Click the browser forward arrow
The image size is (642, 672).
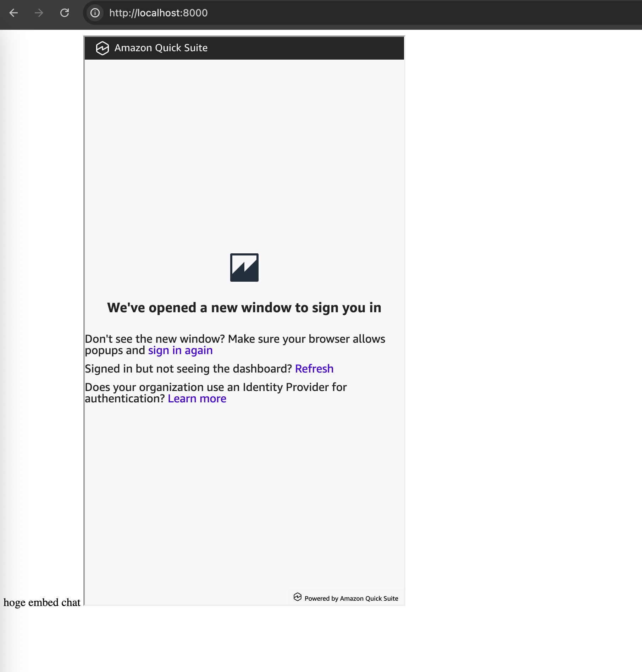[39, 13]
